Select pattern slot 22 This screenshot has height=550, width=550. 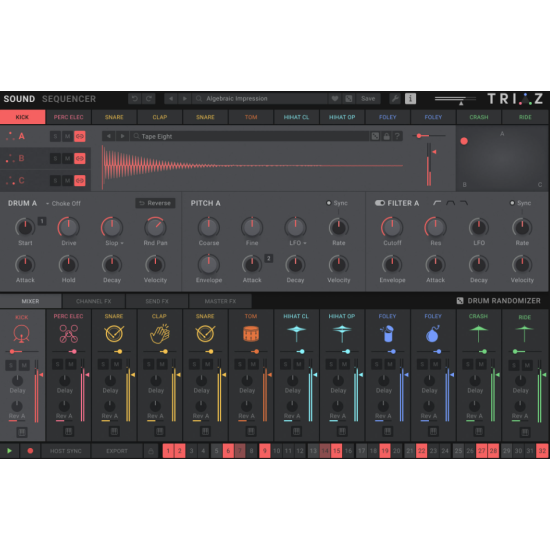pos(422,451)
